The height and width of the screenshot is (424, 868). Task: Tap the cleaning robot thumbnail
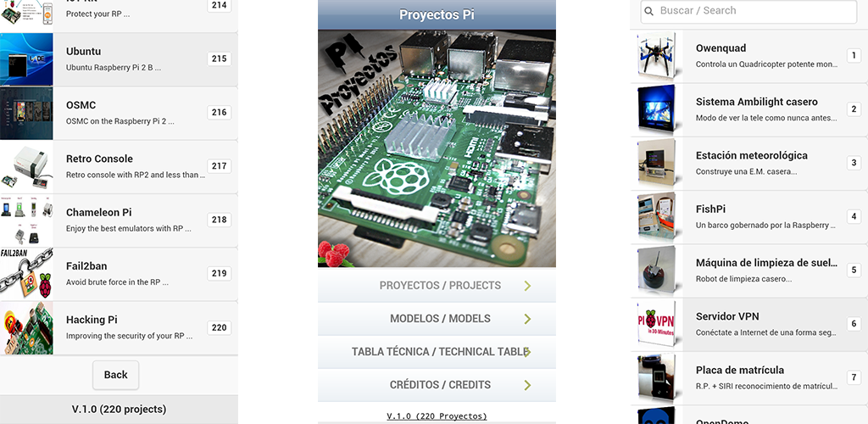tap(656, 271)
